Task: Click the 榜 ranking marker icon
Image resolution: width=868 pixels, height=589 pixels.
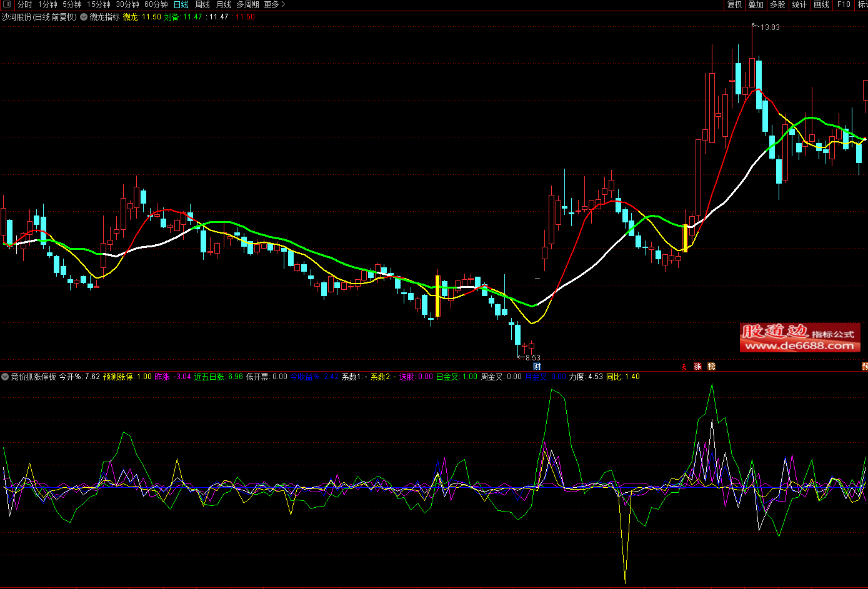Action: [x=711, y=367]
